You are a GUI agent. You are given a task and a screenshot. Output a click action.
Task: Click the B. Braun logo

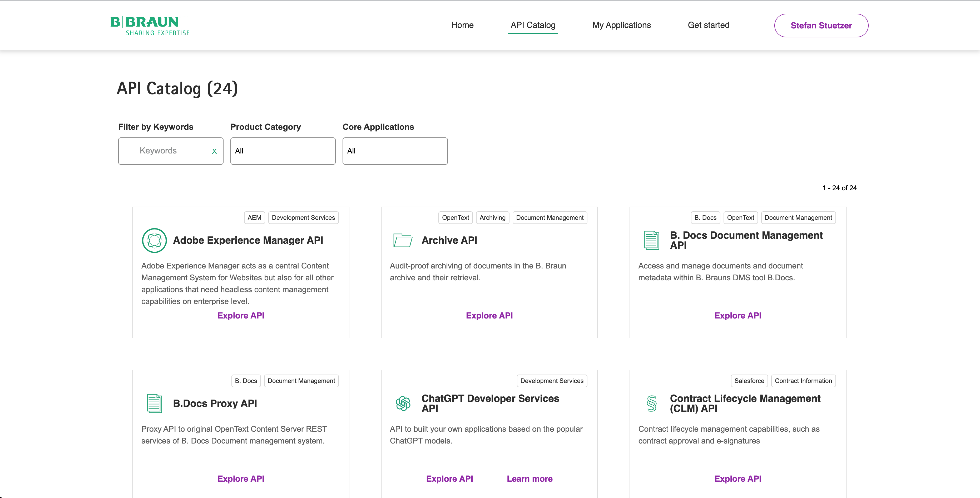(x=150, y=26)
